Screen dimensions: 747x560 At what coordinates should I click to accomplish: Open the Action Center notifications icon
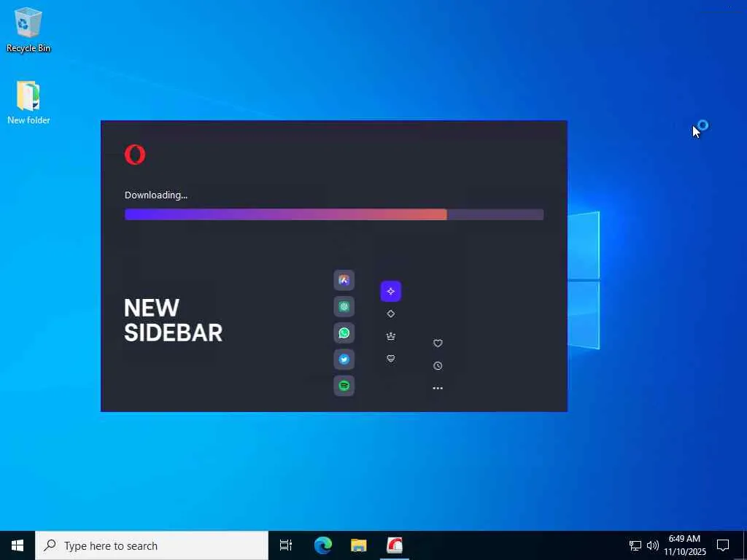723,545
